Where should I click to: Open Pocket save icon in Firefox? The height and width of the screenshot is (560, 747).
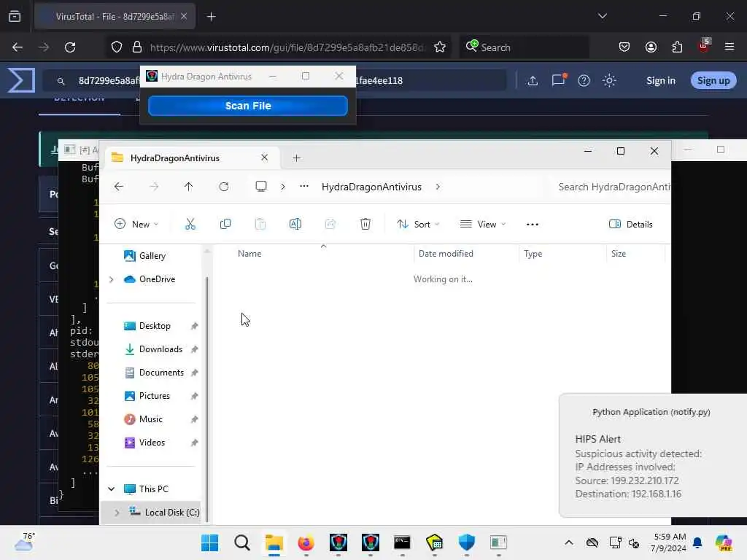[x=624, y=47]
